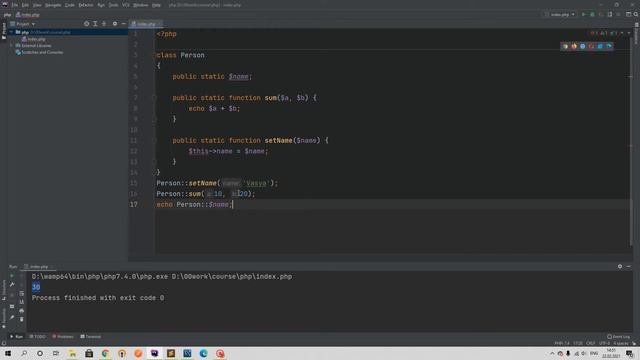This screenshot has height=360, width=640.
Task: Click the down arrow in the inspections widget
Action: pyautogui.click(x=629, y=33)
